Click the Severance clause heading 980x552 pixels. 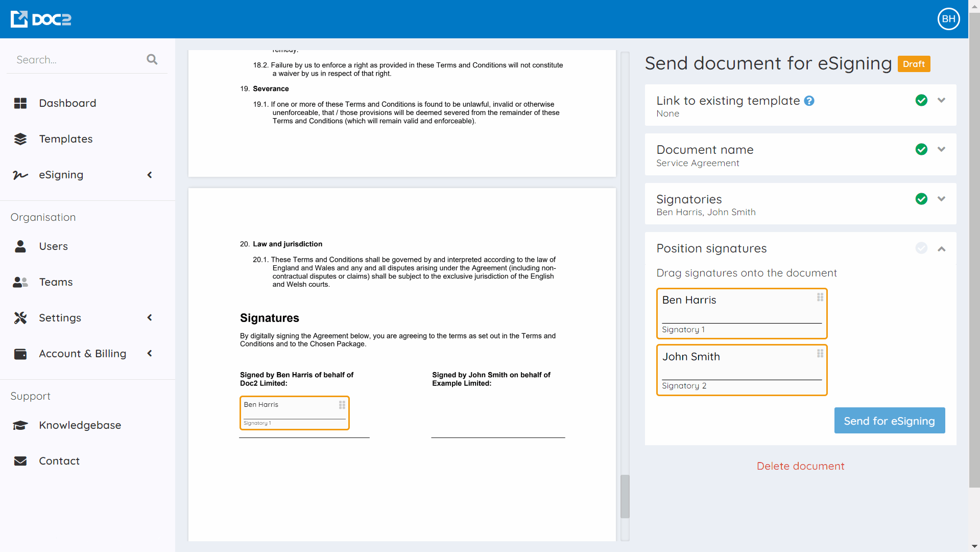pos(271,88)
